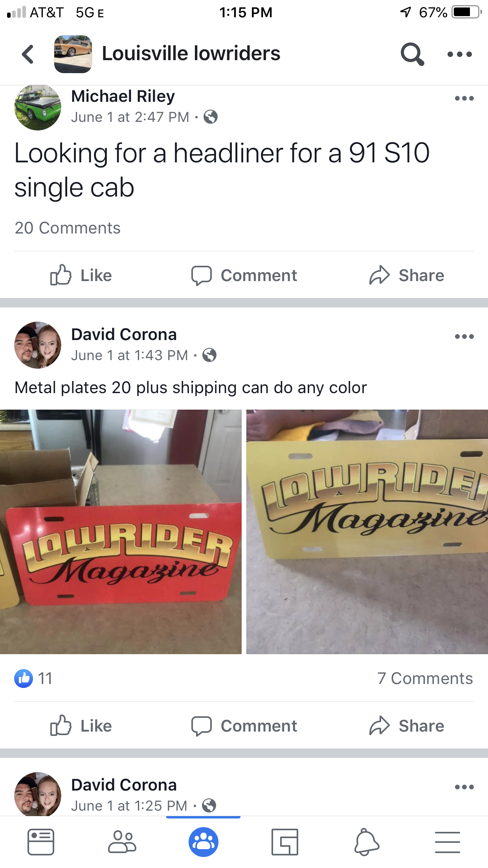Viewport: 488px width, 868px height.
Task: Open the red Lowrider Magazine plate photo
Action: click(121, 532)
